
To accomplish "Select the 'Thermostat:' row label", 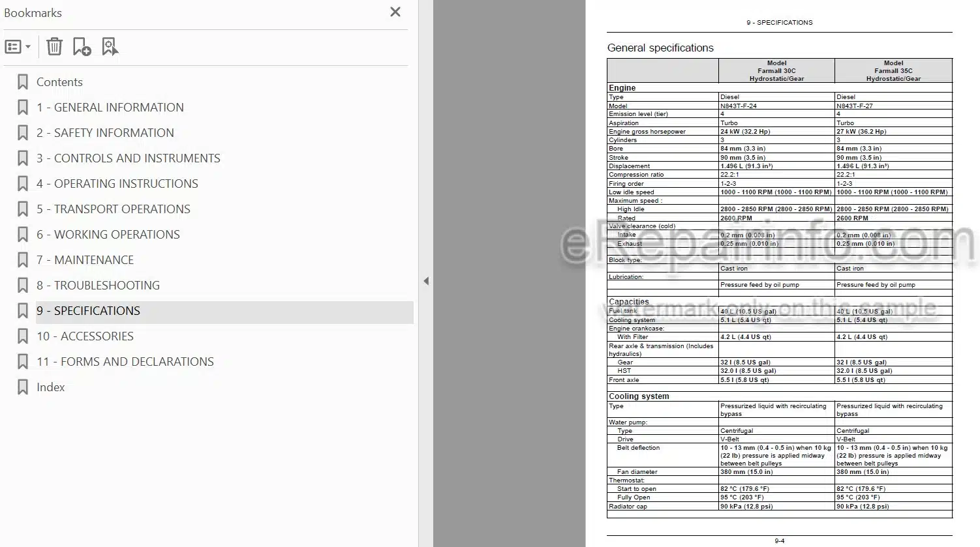I will (x=626, y=480).
